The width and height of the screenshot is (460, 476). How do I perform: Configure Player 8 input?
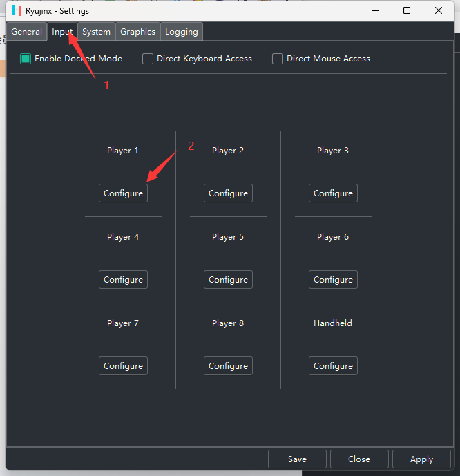pyautogui.click(x=228, y=365)
